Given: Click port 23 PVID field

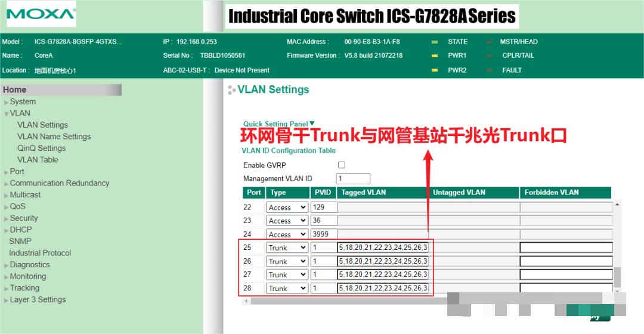Looking at the screenshot, I should (x=324, y=221).
